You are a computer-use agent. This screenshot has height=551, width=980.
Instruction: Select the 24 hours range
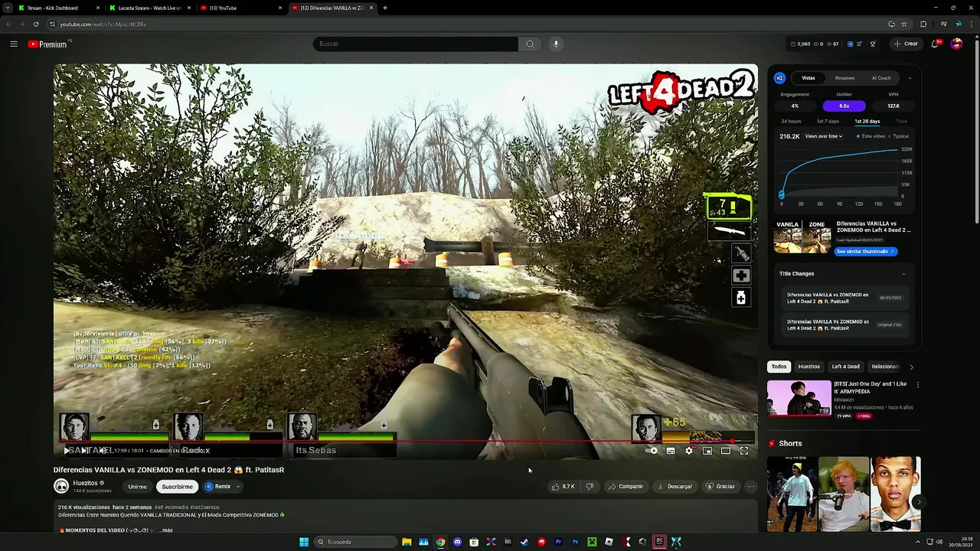pos(791,121)
